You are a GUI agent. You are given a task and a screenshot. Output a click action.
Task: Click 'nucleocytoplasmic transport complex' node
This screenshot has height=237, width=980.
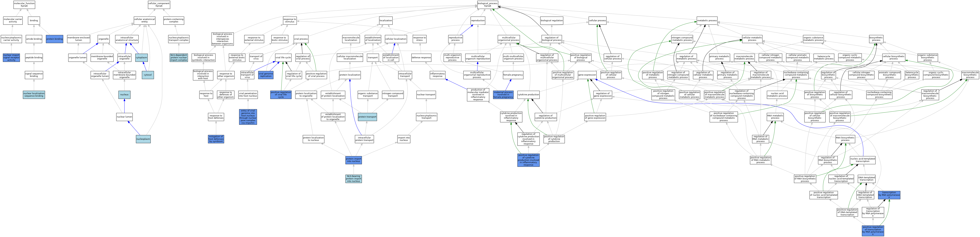tap(179, 39)
